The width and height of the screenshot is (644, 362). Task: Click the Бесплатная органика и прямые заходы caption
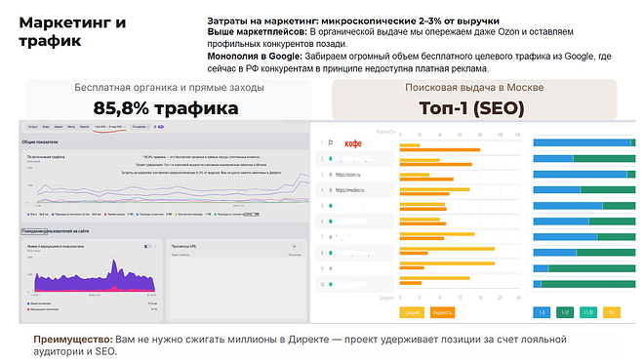(169, 88)
